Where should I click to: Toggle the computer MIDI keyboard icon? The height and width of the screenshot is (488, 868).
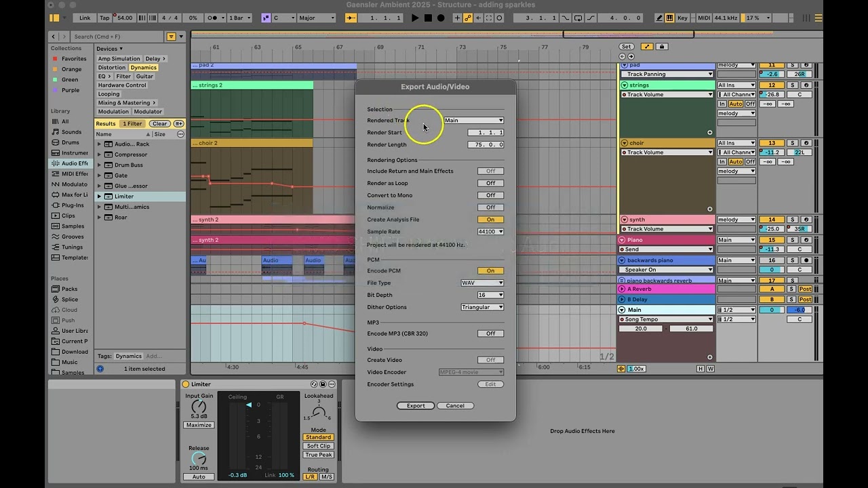point(669,18)
